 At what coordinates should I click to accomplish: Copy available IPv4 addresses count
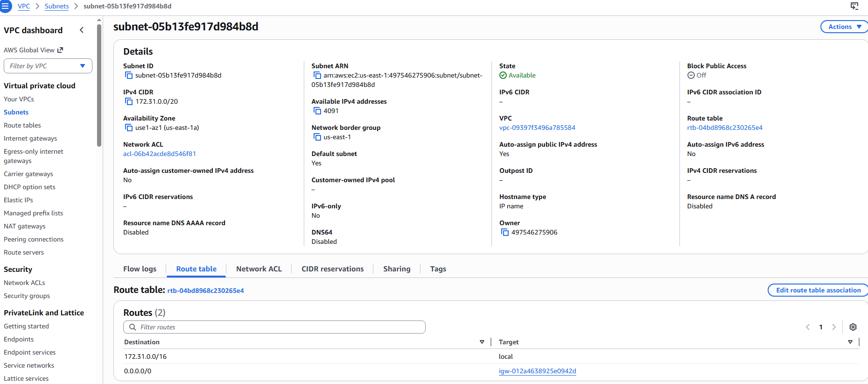[317, 111]
